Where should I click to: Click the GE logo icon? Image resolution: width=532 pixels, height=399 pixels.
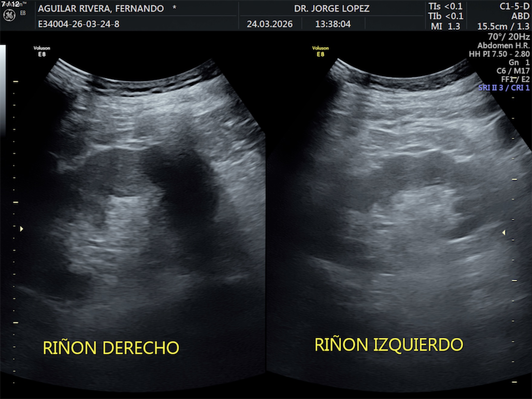click(x=9, y=15)
